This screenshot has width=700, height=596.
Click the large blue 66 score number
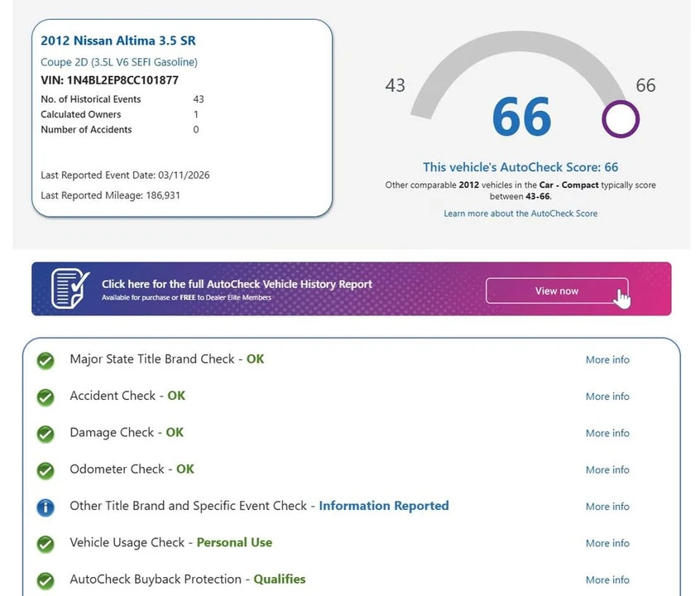pos(521,117)
